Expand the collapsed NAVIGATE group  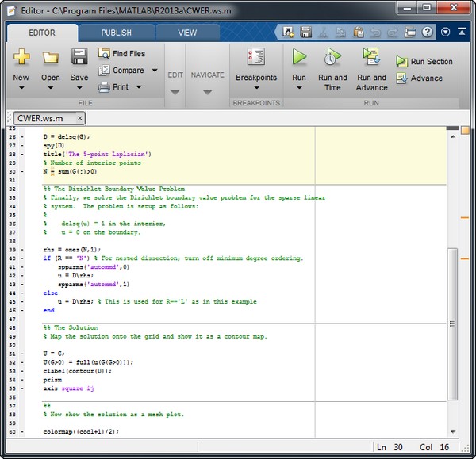207,91
